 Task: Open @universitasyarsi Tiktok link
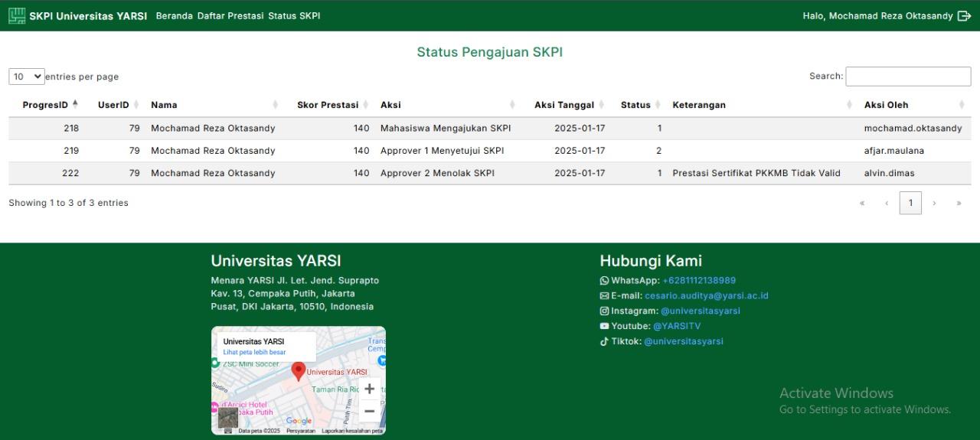[684, 341]
